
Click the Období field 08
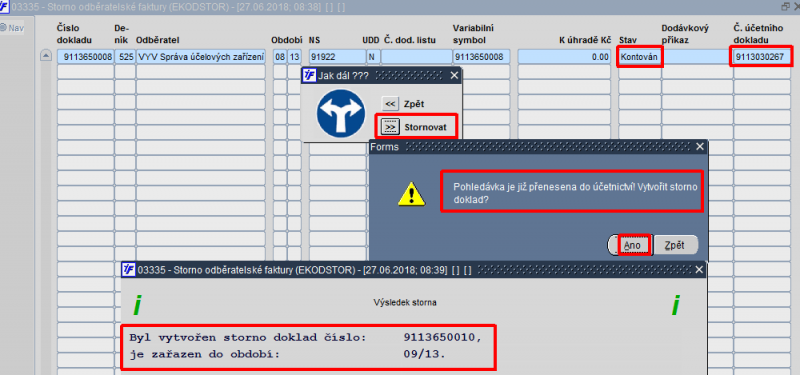(280, 57)
